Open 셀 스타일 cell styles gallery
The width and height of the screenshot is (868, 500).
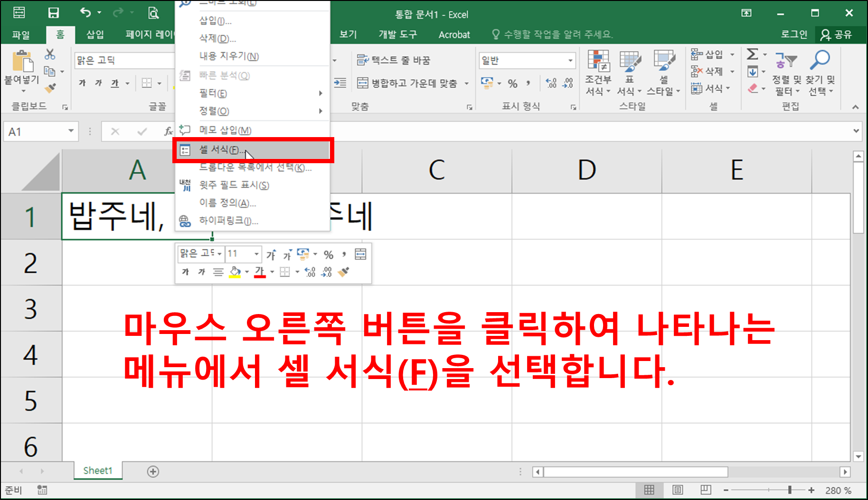664,73
